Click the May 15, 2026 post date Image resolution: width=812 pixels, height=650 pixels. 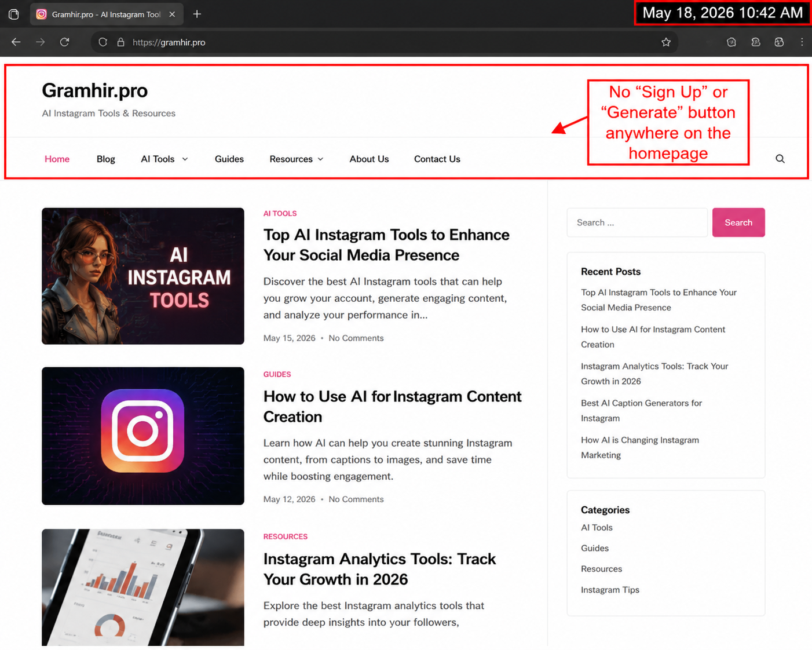click(289, 338)
